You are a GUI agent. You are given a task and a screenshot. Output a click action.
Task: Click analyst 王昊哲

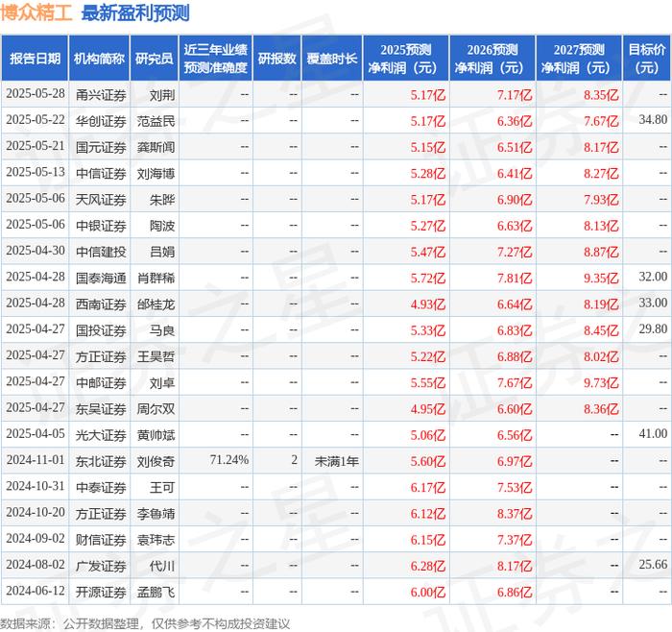pyautogui.click(x=156, y=356)
